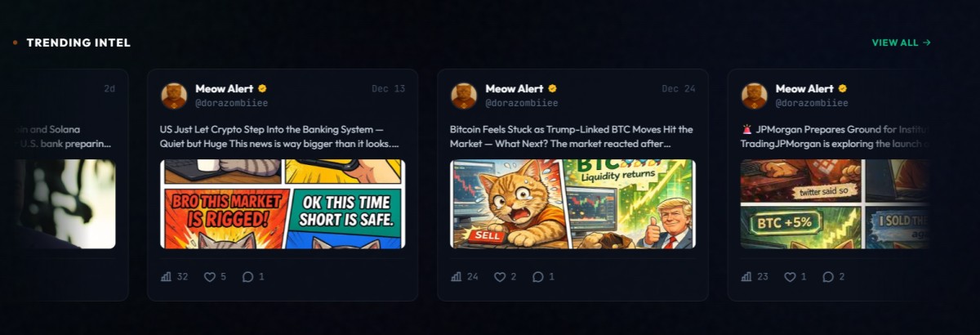
Task: Open the View All link
Action: (902, 42)
